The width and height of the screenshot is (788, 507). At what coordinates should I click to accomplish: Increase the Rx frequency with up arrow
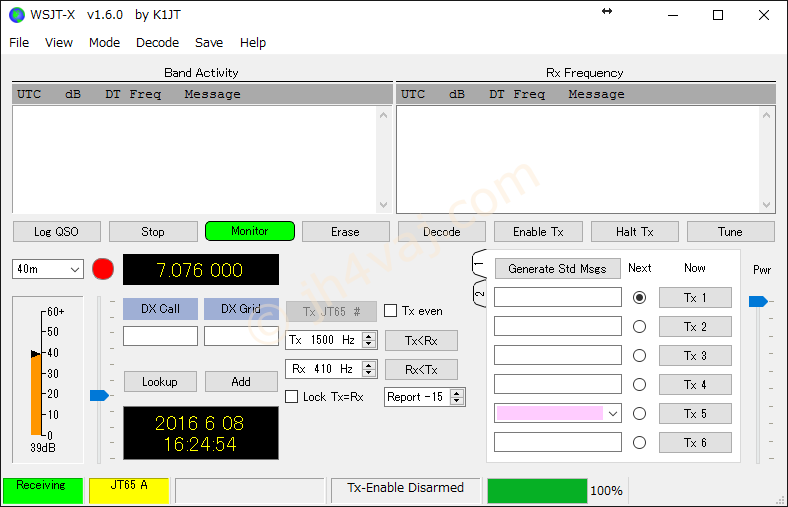(x=369, y=365)
